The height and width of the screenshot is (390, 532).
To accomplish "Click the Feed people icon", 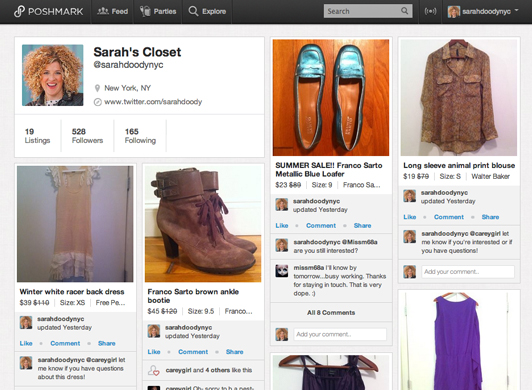I will tap(103, 11).
